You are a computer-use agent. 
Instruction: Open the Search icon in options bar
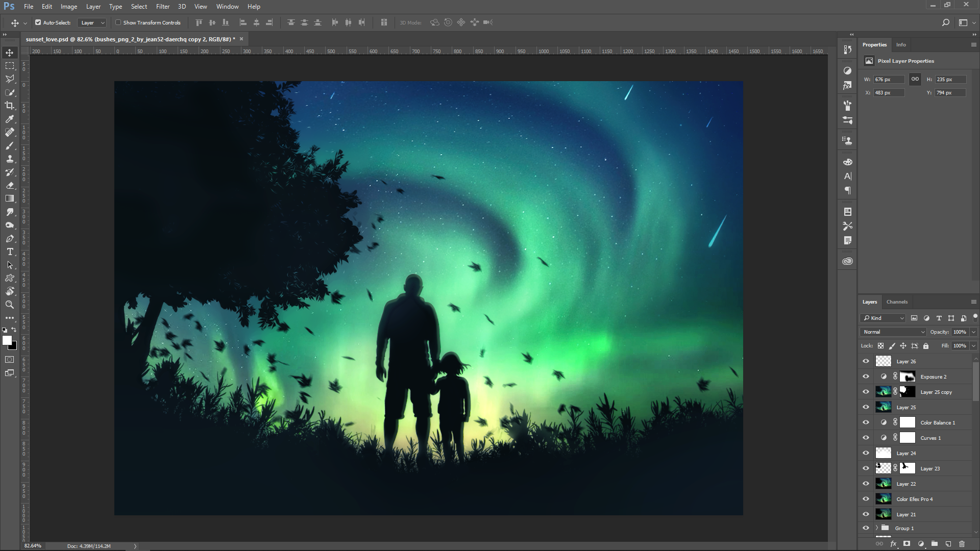click(x=945, y=22)
